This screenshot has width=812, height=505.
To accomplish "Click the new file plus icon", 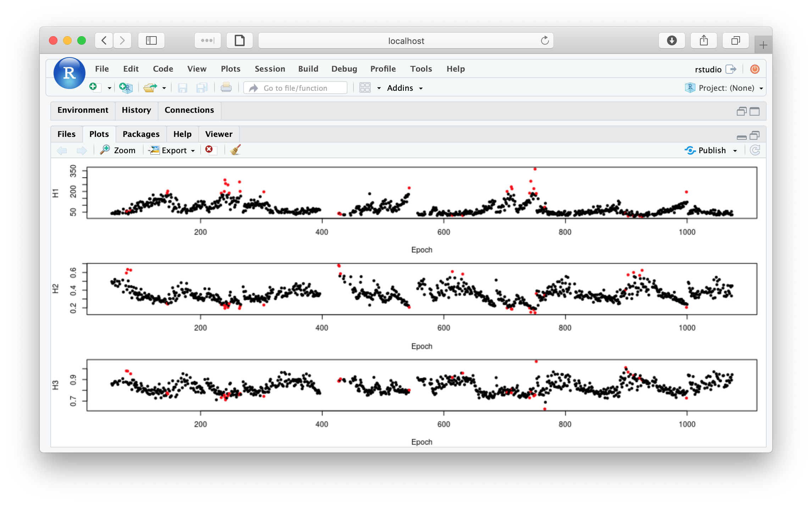I will point(94,88).
